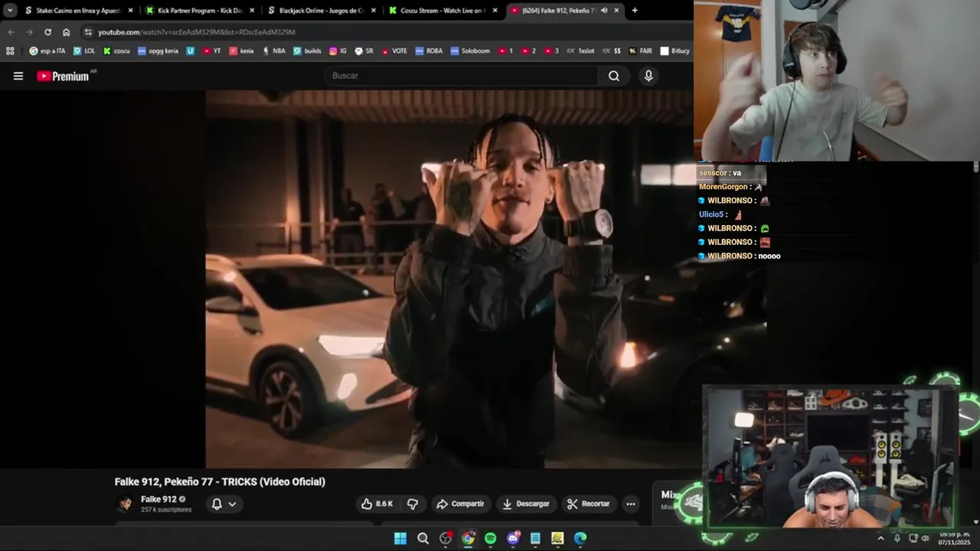Open the browser home page
The height and width of the screenshot is (551, 980).
[x=66, y=32]
